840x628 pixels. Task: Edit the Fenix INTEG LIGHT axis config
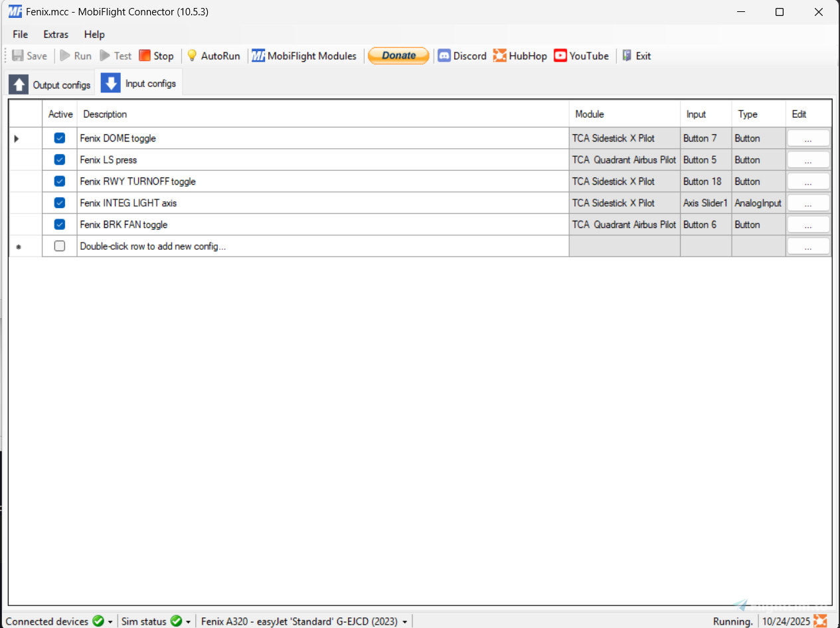(x=808, y=203)
